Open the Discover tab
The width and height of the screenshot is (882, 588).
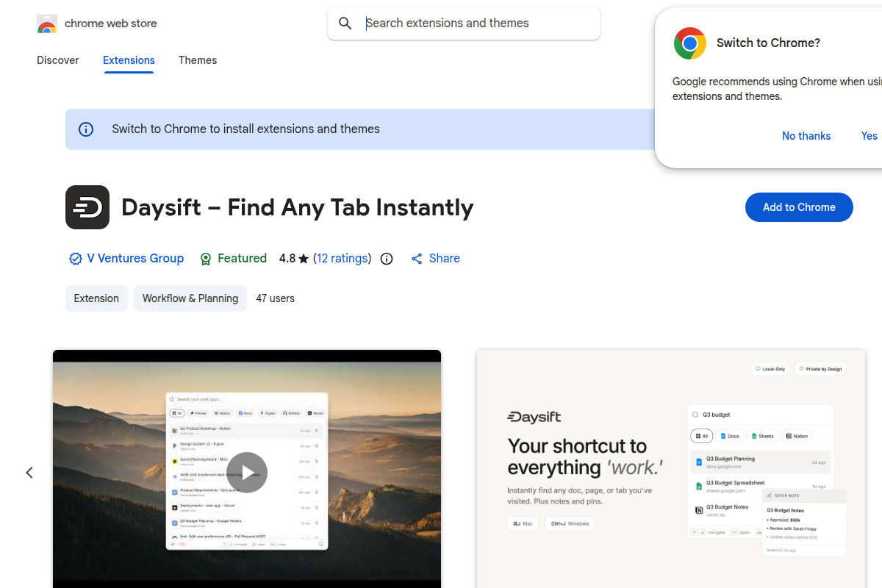pos(58,60)
